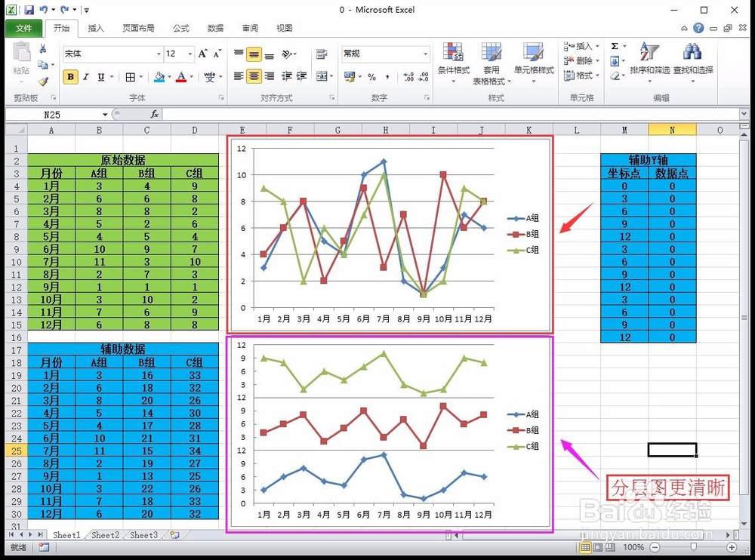Click the Zoom In plus icon
Viewport: 755px width, 560px height.
732,547
